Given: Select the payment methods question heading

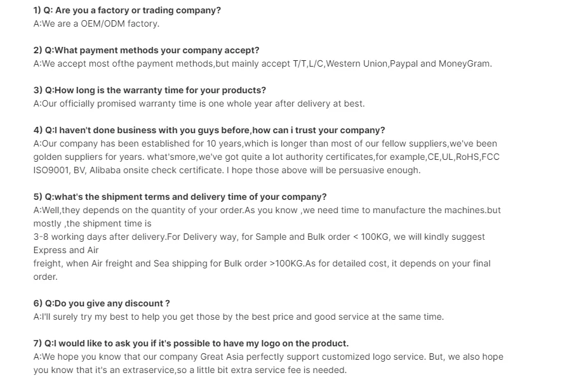Looking at the screenshot, I should [x=146, y=50].
